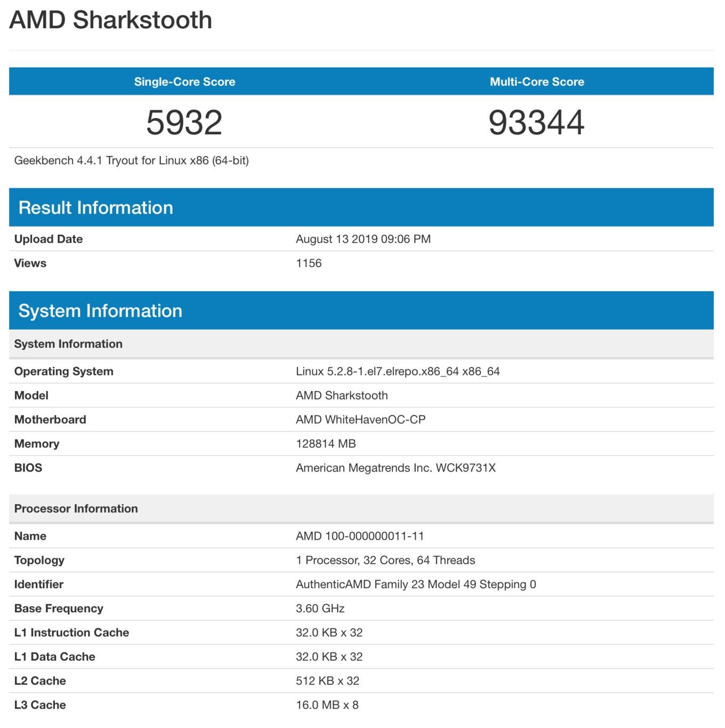Select the BIOS American Megatrends value
This screenshot has width=725, height=728.
[x=396, y=468]
